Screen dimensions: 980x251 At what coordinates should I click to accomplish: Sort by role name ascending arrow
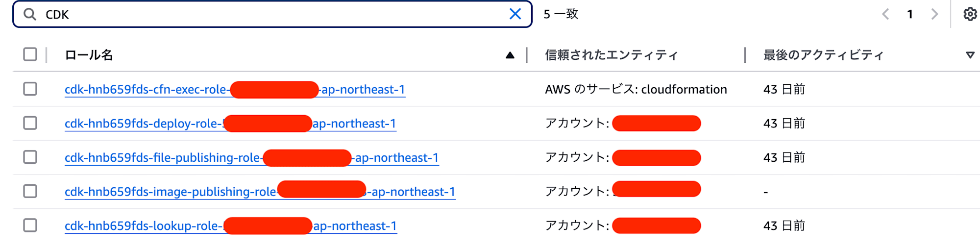tap(510, 55)
